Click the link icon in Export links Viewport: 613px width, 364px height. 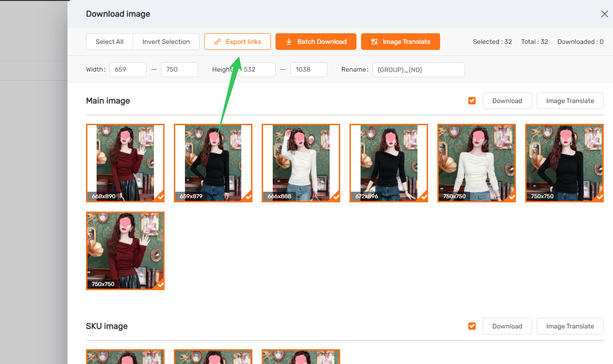(x=218, y=42)
